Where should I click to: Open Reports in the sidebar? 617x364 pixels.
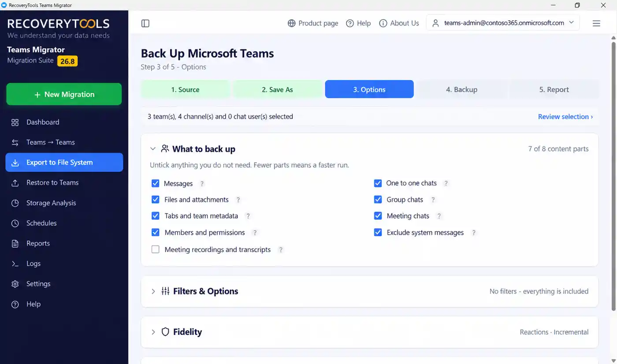pyautogui.click(x=64, y=243)
